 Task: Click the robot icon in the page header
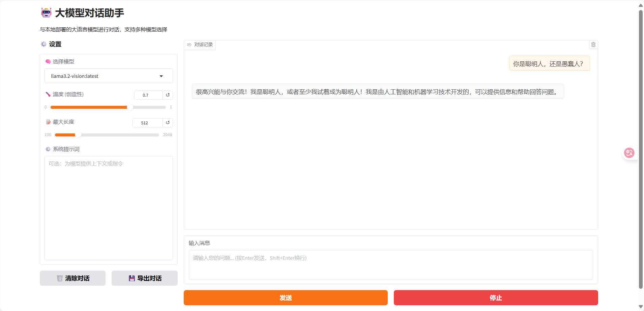[x=46, y=12]
